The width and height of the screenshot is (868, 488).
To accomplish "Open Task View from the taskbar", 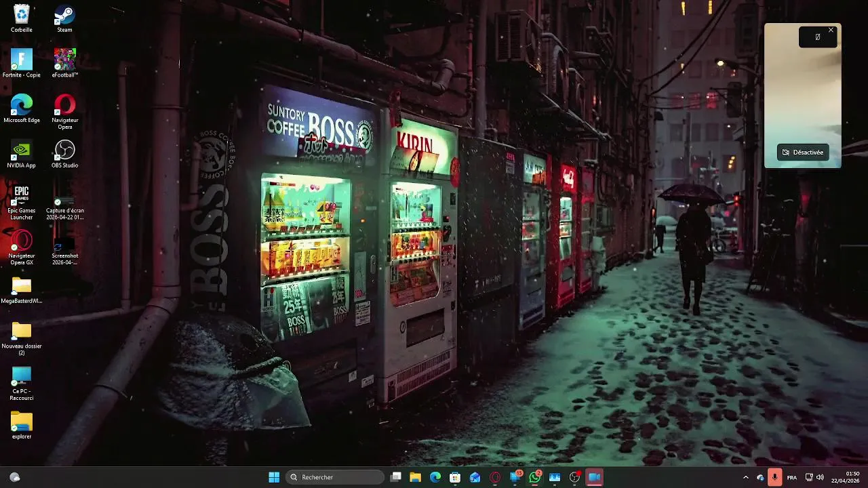I will [396, 477].
